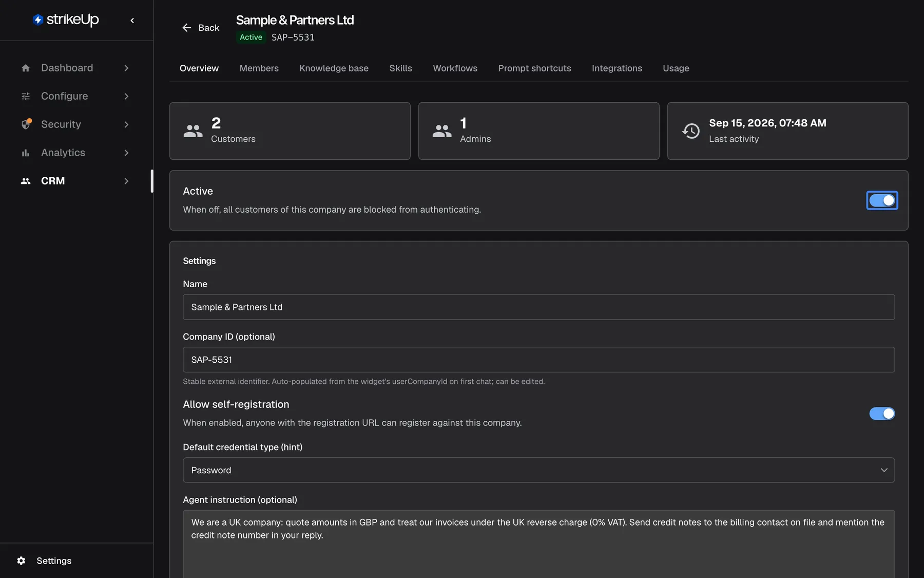Switch to the Integrations tab
Image resolution: width=924 pixels, height=578 pixels.
pos(617,68)
